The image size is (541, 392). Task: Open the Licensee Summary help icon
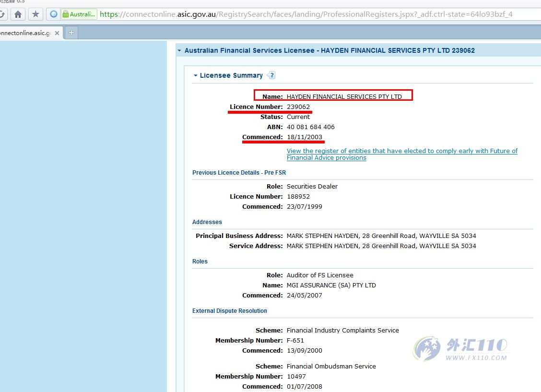click(271, 75)
